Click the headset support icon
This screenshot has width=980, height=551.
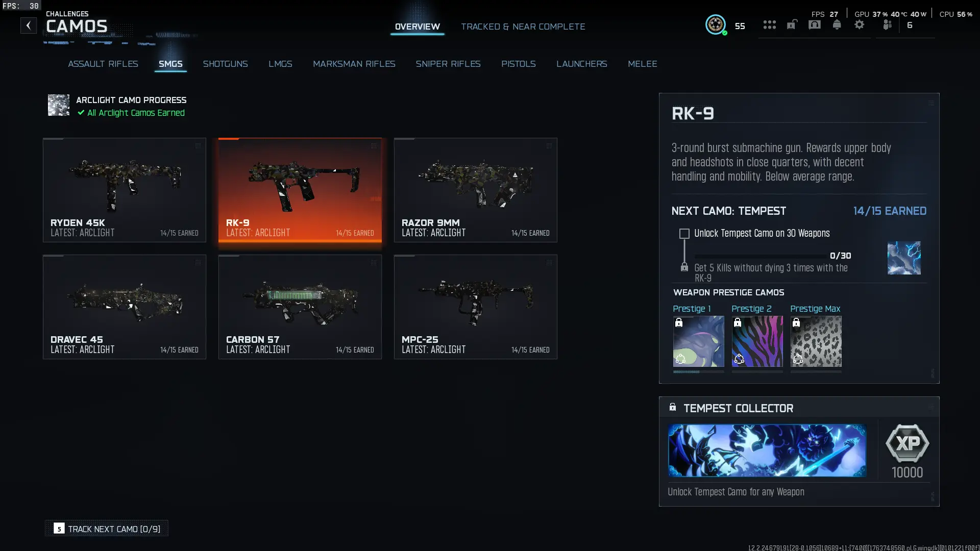pyautogui.click(x=814, y=24)
